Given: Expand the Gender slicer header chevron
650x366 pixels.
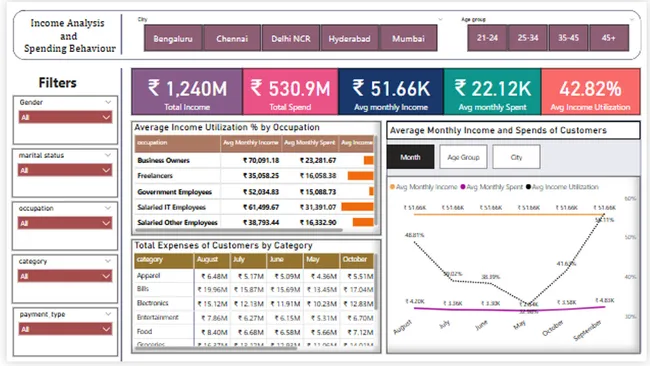Looking at the screenshot, I should (x=108, y=102).
